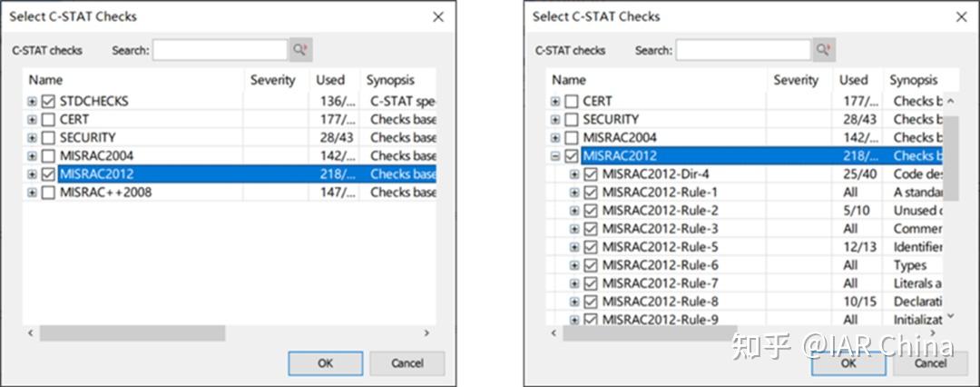Screen dimensions: 980x387
Task: Uncheck the STDCHECKS checkbox
Action: coord(48,101)
